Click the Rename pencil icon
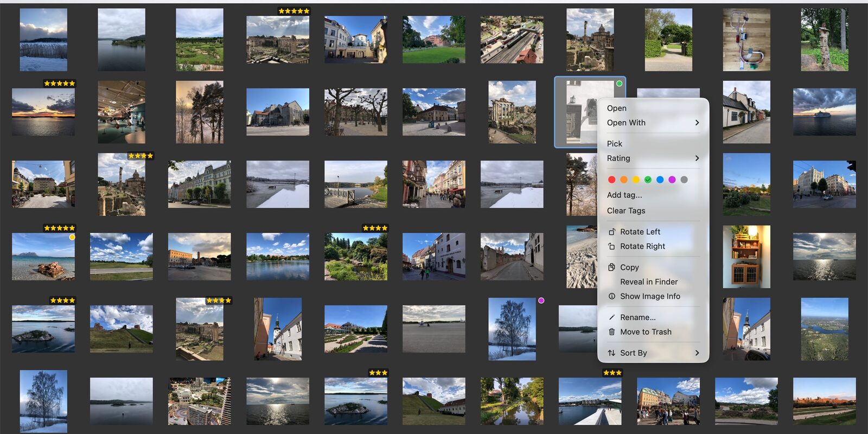This screenshot has width=868, height=434. pos(611,317)
